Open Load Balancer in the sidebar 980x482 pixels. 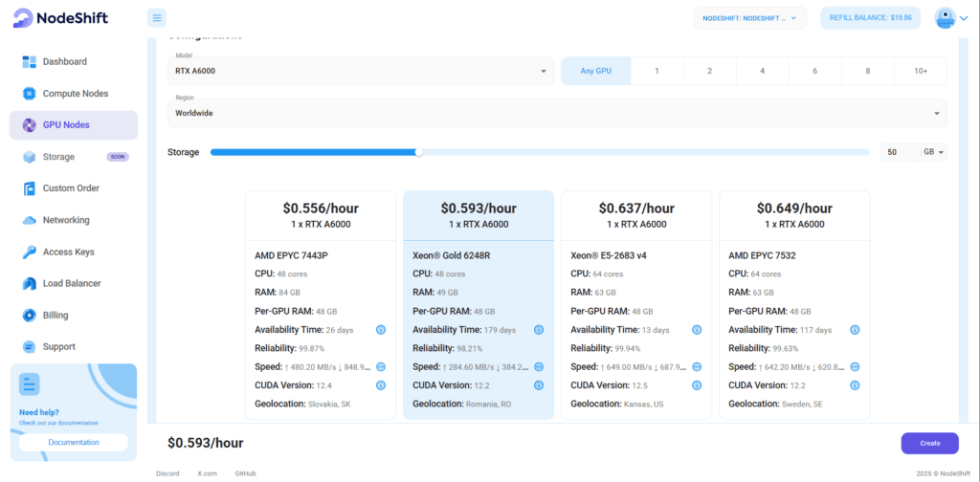(73, 283)
